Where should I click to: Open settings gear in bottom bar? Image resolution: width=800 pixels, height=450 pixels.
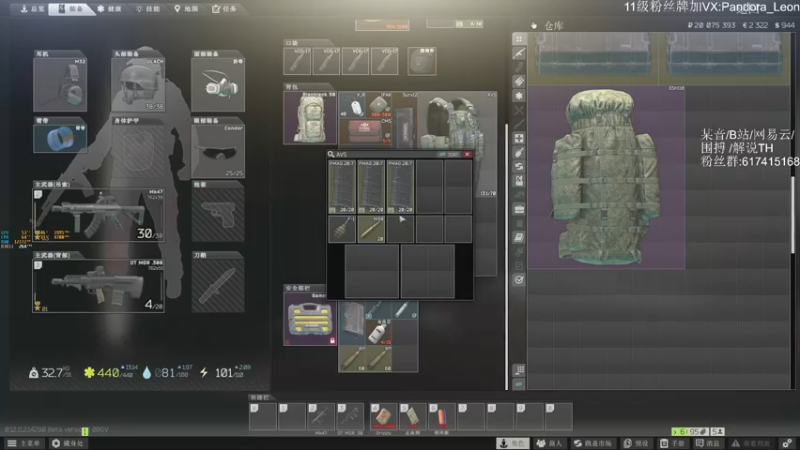pos(788,443)
